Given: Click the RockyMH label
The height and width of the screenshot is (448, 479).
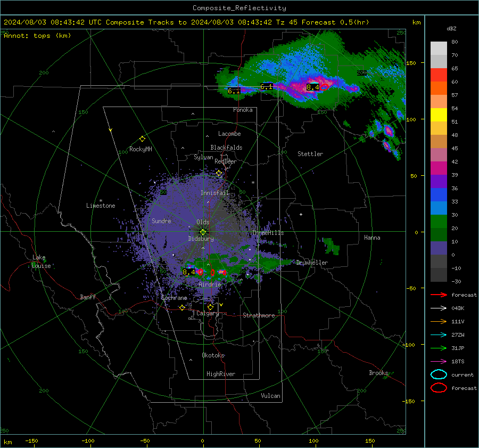Looking at the screenshot, I should 141,149.
